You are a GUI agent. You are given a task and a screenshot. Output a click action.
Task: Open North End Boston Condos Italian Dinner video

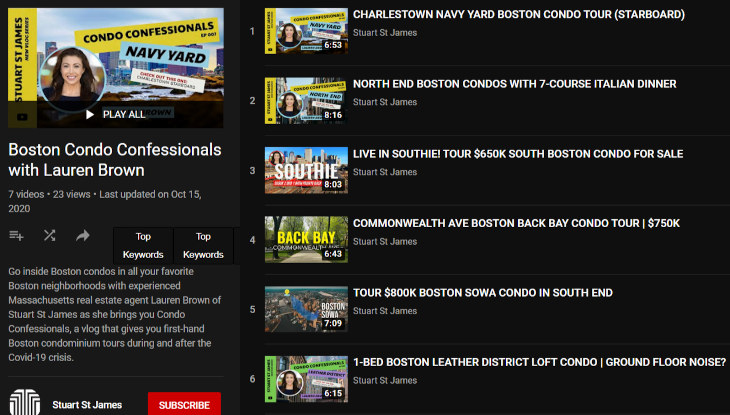[x=514, y=84]
